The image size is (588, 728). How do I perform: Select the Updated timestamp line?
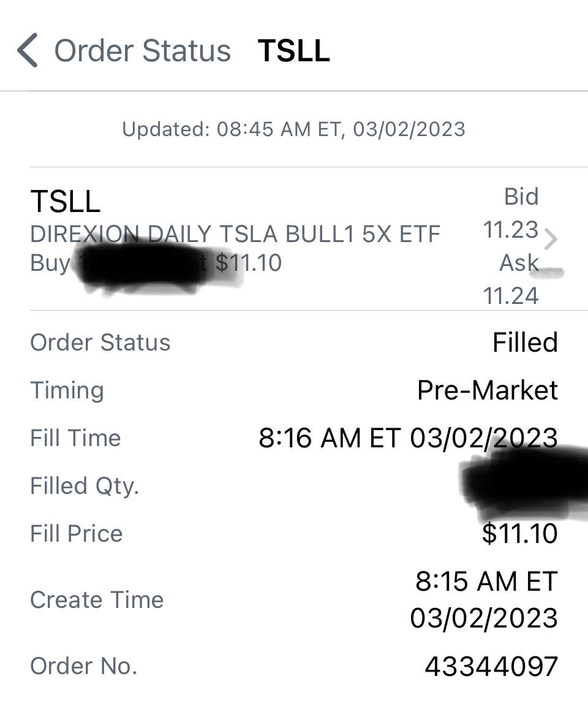pyautogui.click(x=294, y=129)
